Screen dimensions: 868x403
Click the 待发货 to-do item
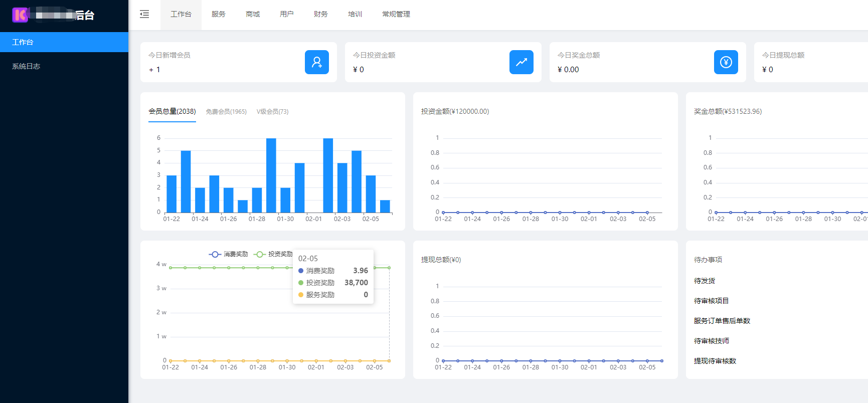click(x=705, y=281)
